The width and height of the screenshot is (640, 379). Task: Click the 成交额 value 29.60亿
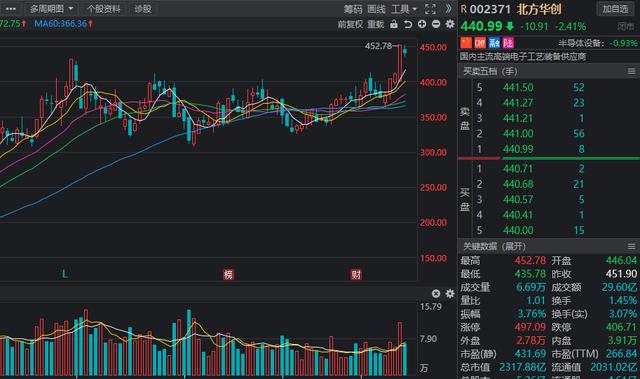[x=619, y=287]
